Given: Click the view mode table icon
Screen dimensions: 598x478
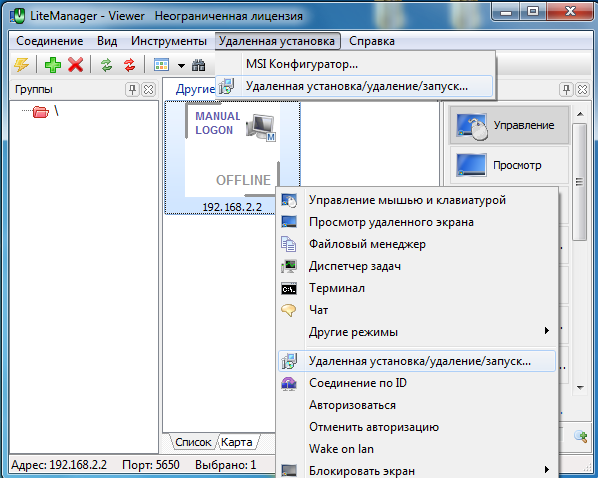Looking at the screenshot, I should [x=161, y=64].
